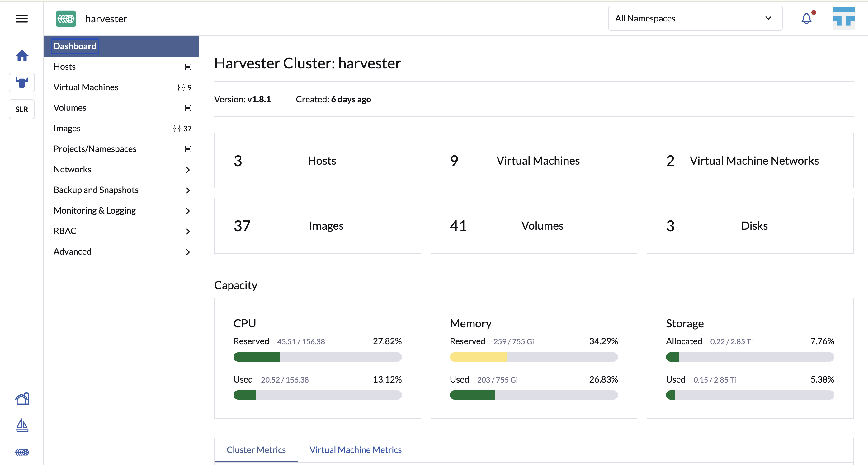The image size is (868, 465).
Task: Open the cluster management barn icon
Action: [x=22, y=399]
